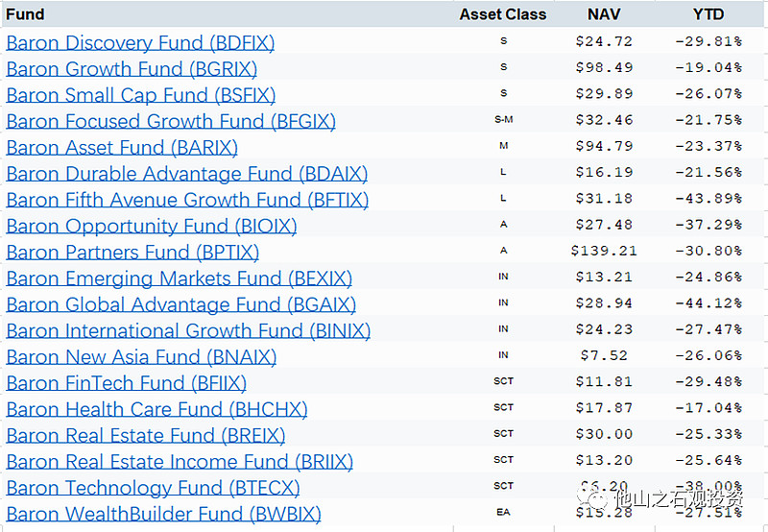Select Baron New Asia Fund (BNAIX)
Image resolution: width=768 pixels, height=532 pixels.
tap(141, 357)
